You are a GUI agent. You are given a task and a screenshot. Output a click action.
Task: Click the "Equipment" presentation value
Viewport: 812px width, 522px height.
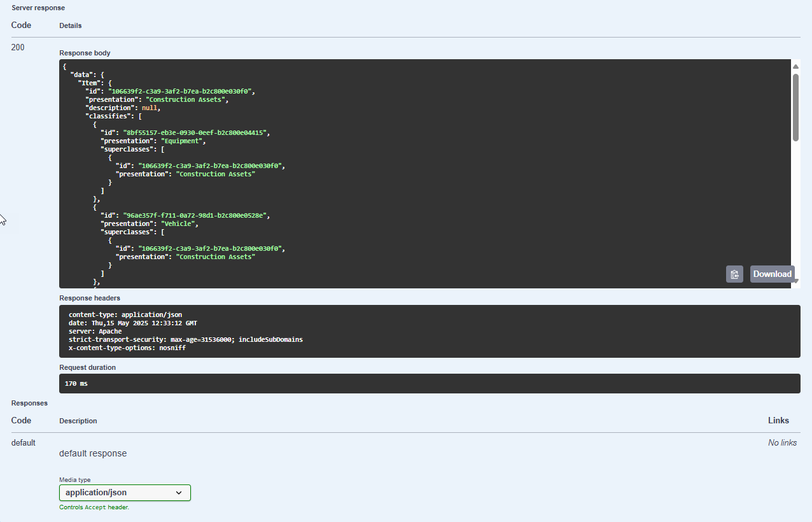(x=182, y=141)
